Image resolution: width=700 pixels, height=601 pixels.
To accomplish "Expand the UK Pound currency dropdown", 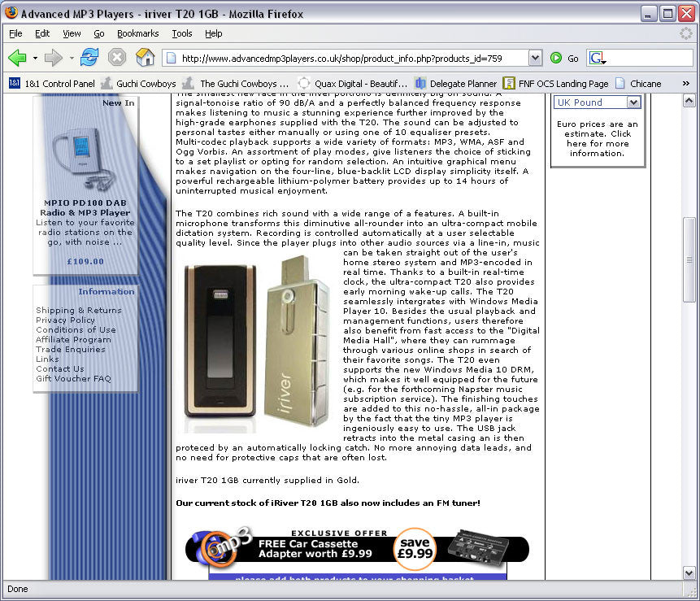I will click(633, 102).
